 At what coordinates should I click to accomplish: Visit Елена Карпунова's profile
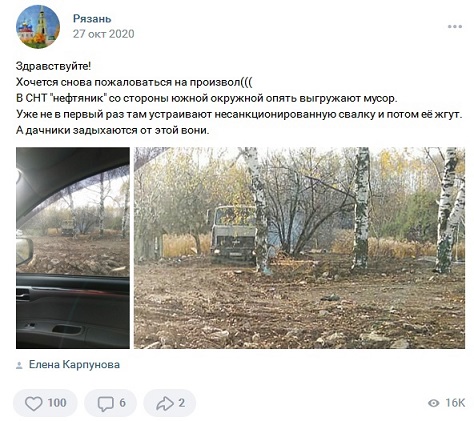click(x=74, y=365)
